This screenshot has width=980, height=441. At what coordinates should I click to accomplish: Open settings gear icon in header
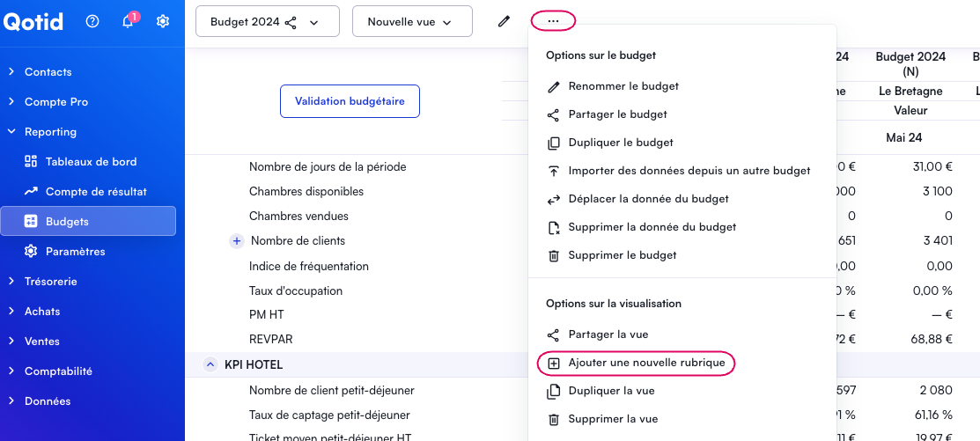(163, 22)
